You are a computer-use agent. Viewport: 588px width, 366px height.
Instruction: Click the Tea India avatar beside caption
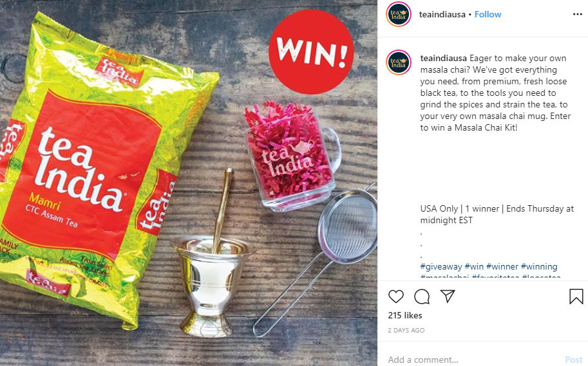pos(398,62)
